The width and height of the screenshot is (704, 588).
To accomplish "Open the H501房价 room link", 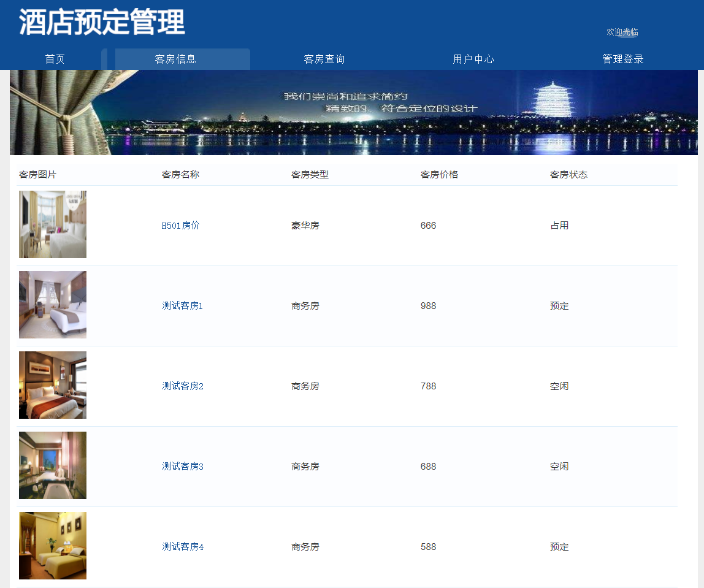I will [180, 225].
